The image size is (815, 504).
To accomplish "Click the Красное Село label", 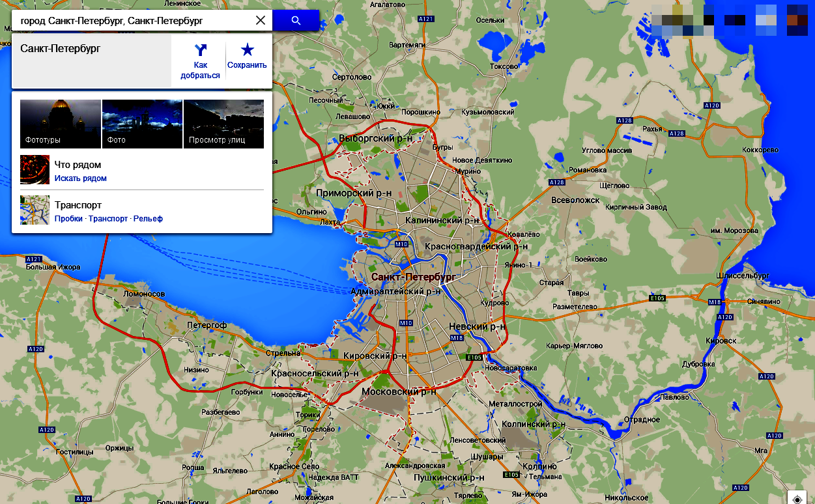I will tap(294, 466).
